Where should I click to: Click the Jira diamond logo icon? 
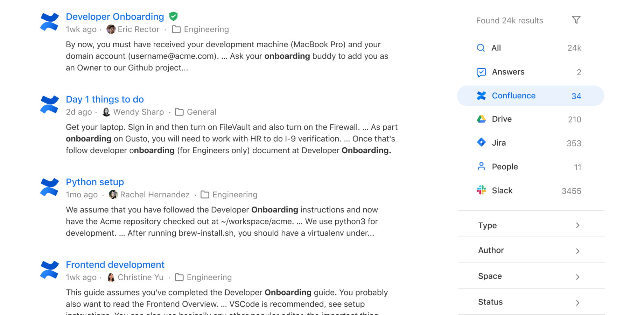click(x=481, y=142)
